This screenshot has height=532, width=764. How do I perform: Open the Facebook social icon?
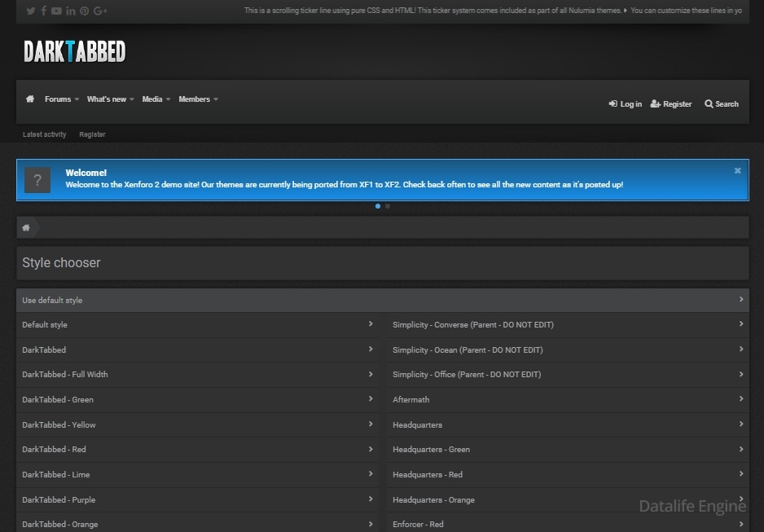(x=44, y=11)
